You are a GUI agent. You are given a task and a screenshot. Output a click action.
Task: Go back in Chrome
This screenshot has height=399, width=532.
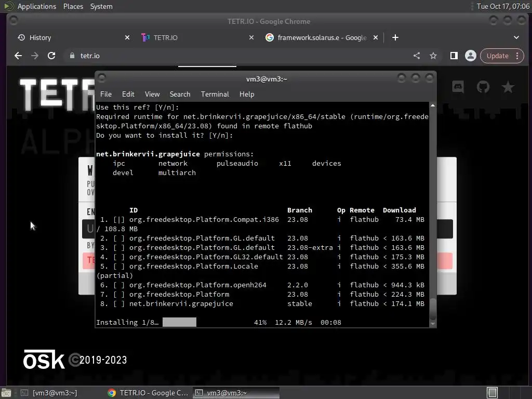coord(18,56)
